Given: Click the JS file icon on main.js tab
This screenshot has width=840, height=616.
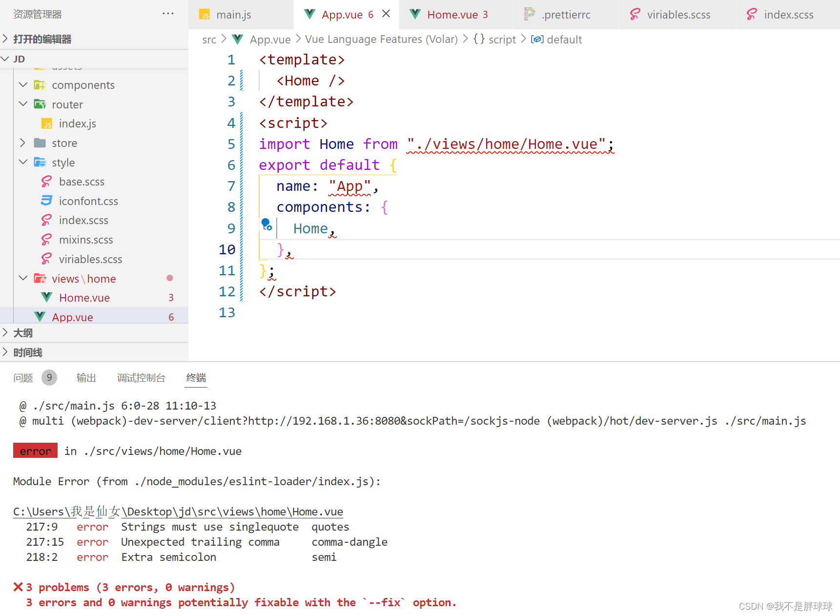Looking at the screenshot, I should tap(205, 15).
